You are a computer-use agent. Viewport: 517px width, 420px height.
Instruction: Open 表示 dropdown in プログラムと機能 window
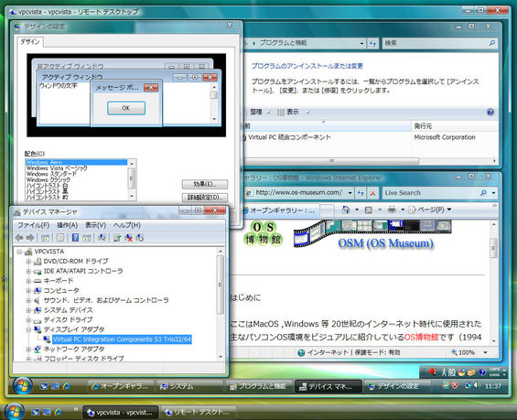coord(294,112)
